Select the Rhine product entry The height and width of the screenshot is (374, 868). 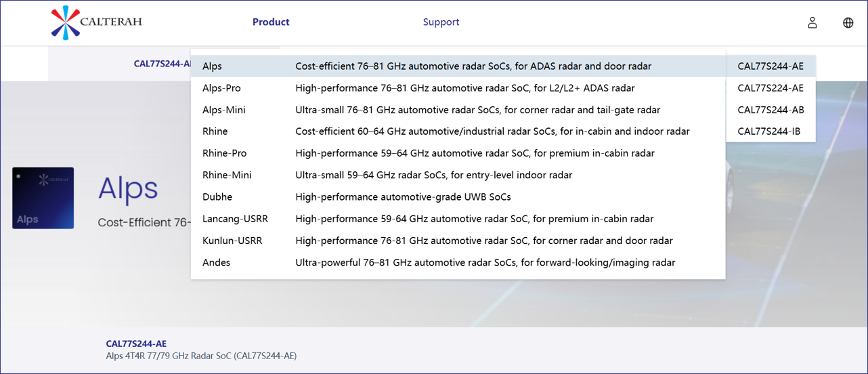458,131
